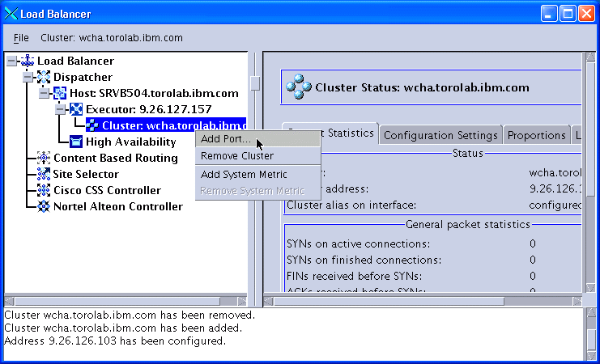Select Load Balancer tree label
Screen dimensions: 600x364
[x=76, y=61]
